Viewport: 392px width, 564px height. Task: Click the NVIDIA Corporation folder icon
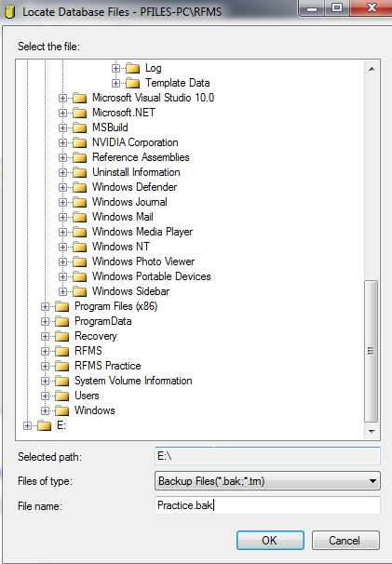79,142
